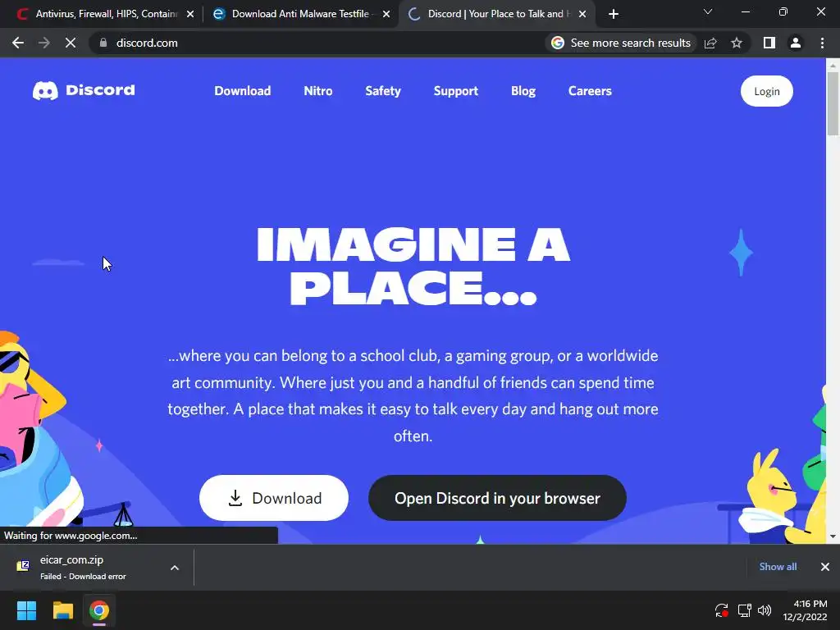Click the page vertical scrollbar thumb

(833, 103)
